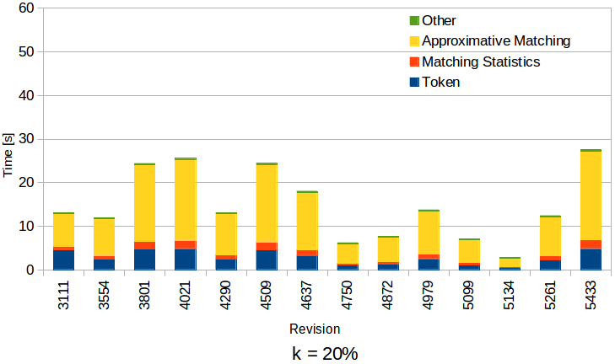Click the blue segment of revision 5433 bar
Screen dimensions: 615x364
pos(591,260)
